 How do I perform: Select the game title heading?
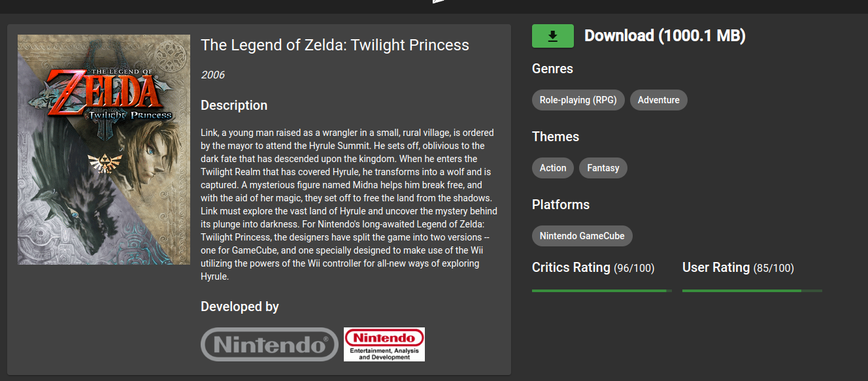click(335, 45)
